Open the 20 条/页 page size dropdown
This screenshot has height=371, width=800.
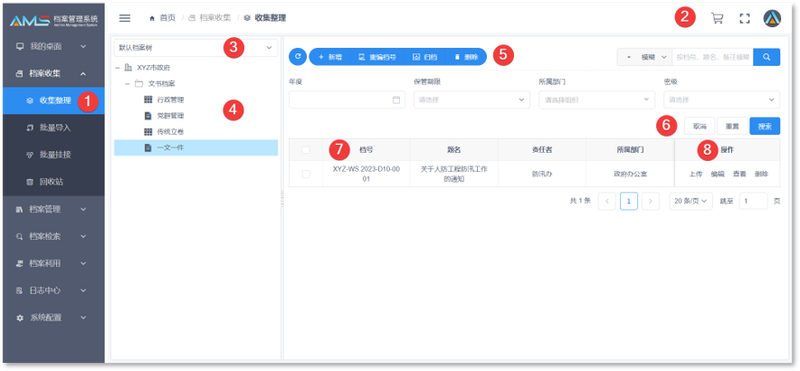coord(691,201)
